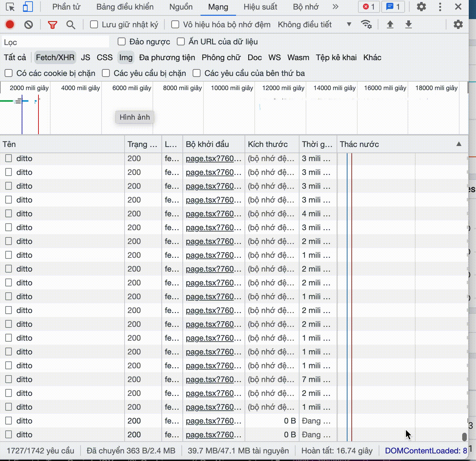Select the Mạng tab

click(x=218, y=7)
